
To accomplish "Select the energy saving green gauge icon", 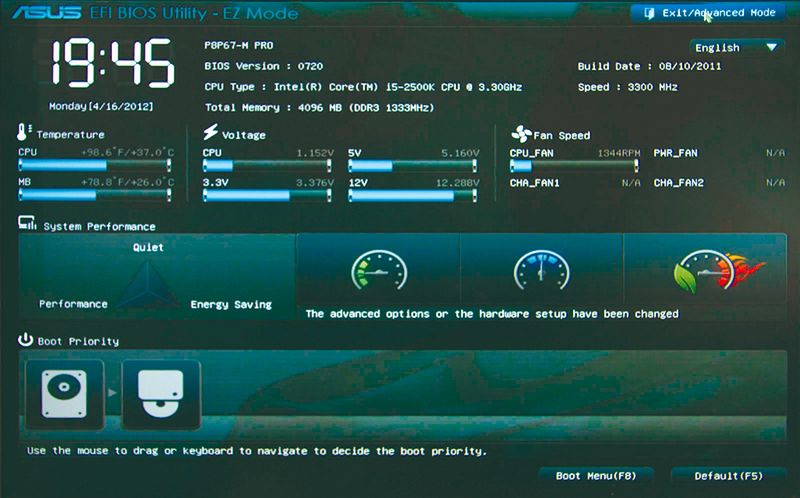I will [x=379, y=270].
